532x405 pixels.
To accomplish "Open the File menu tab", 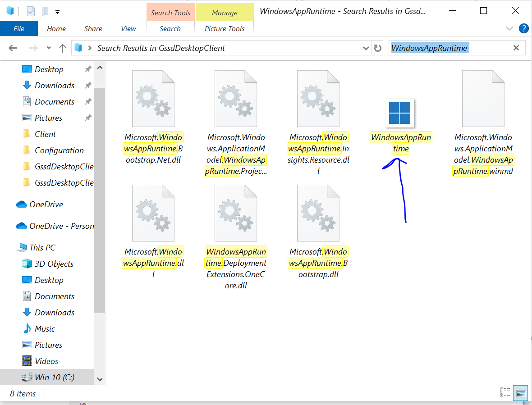I will (x=19, y=28).
